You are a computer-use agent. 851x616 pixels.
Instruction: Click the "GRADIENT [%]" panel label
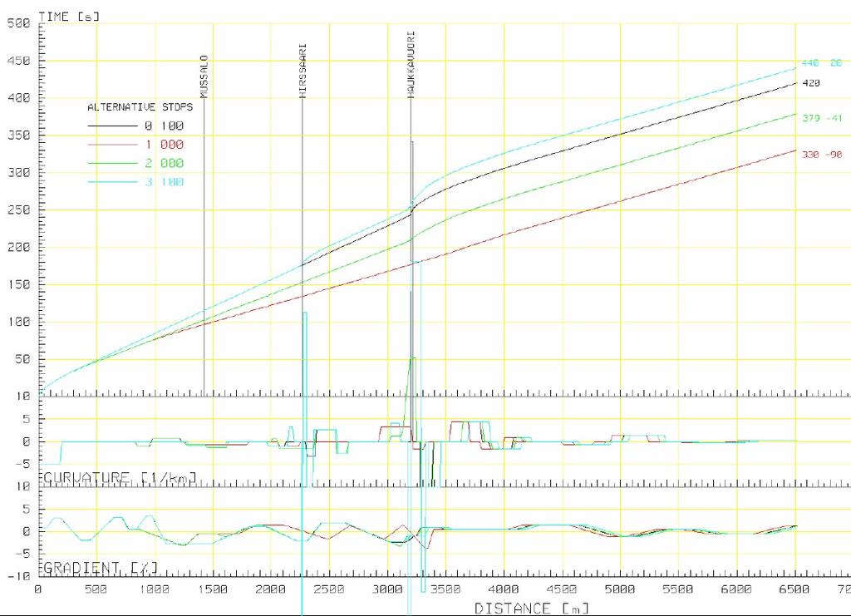[x=101, y=568]
